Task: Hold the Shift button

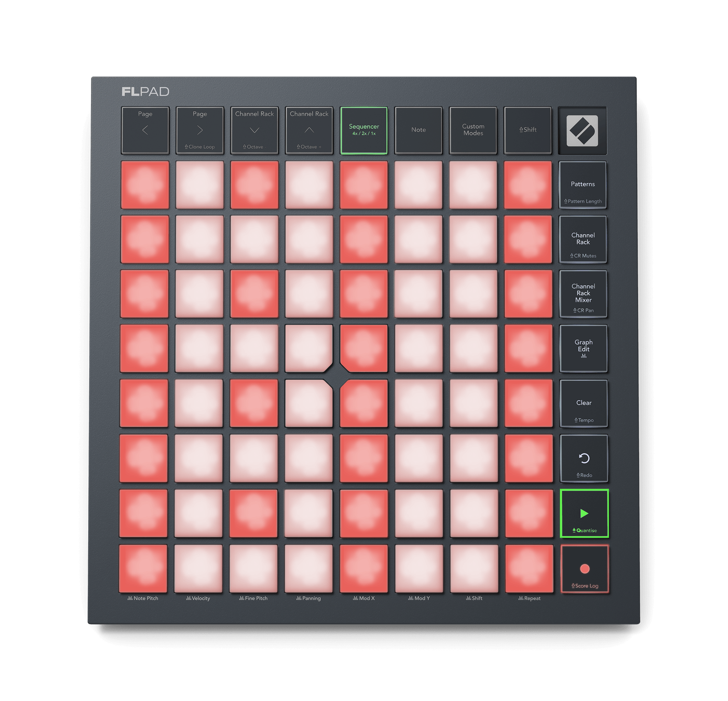Action: (x=528, y=130)
